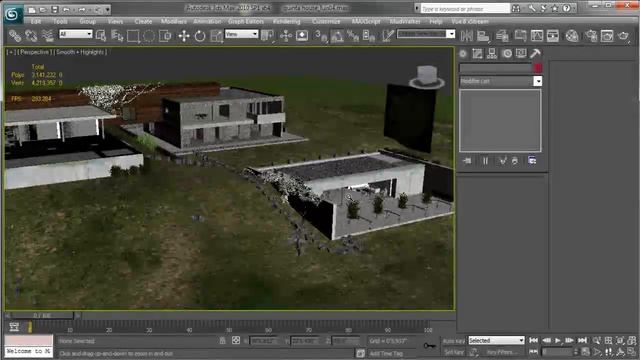Toggle Spinner Snap on the main toolbar

point(369,36)
